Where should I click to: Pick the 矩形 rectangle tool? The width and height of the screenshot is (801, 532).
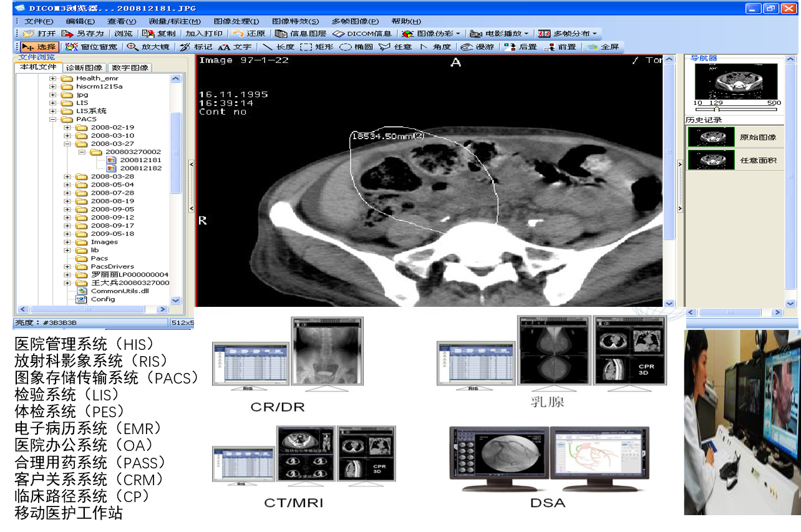click(316, 47)
